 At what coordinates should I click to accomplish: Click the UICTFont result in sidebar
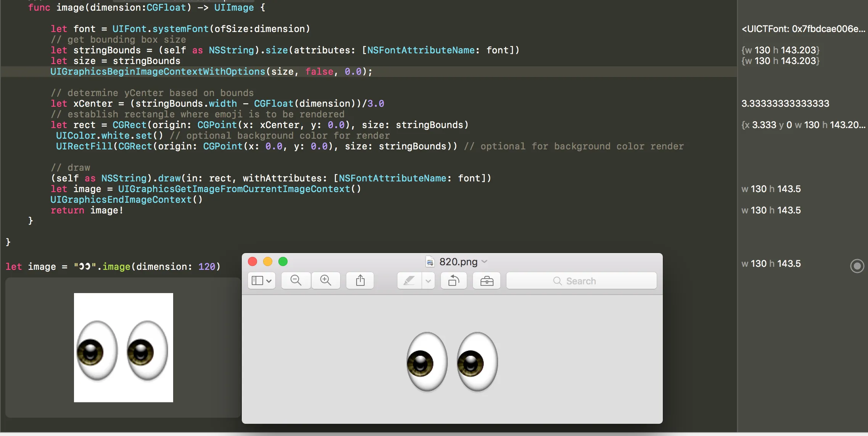[x=803, y=29]
